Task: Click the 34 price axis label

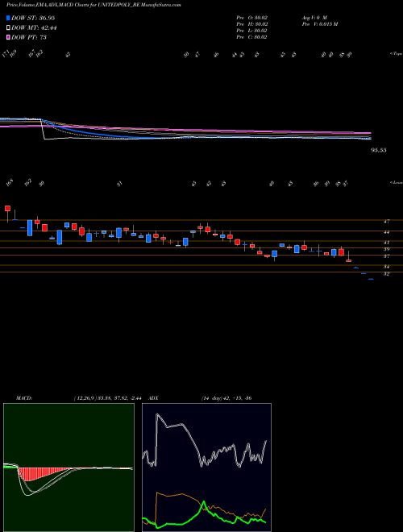Action: [386, 267]
